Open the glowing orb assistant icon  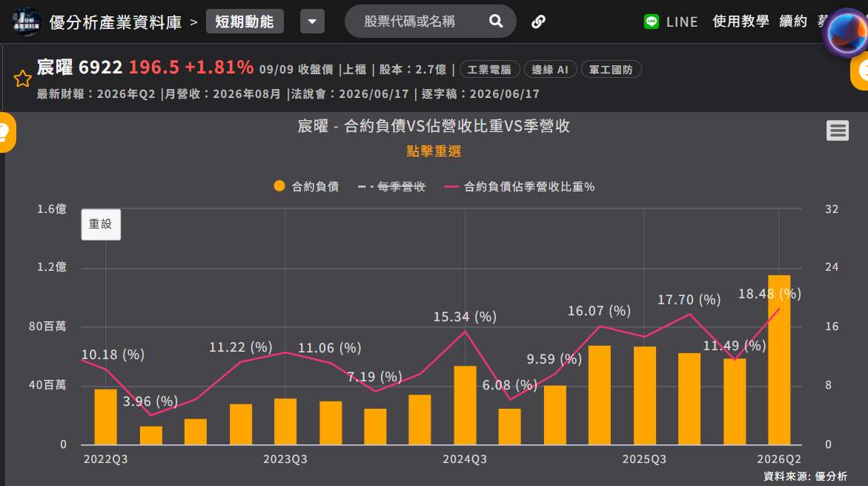click(x=847, y=33)
